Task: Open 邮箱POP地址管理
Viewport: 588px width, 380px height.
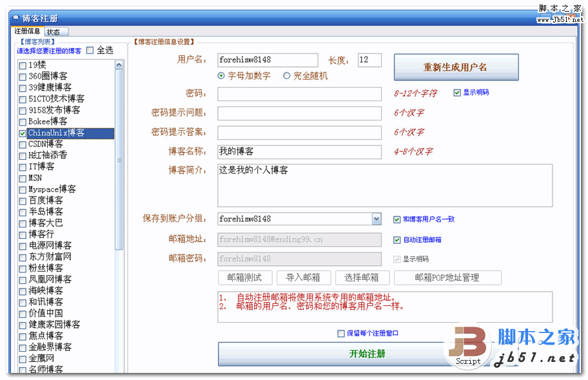Action: click(447, 278)
